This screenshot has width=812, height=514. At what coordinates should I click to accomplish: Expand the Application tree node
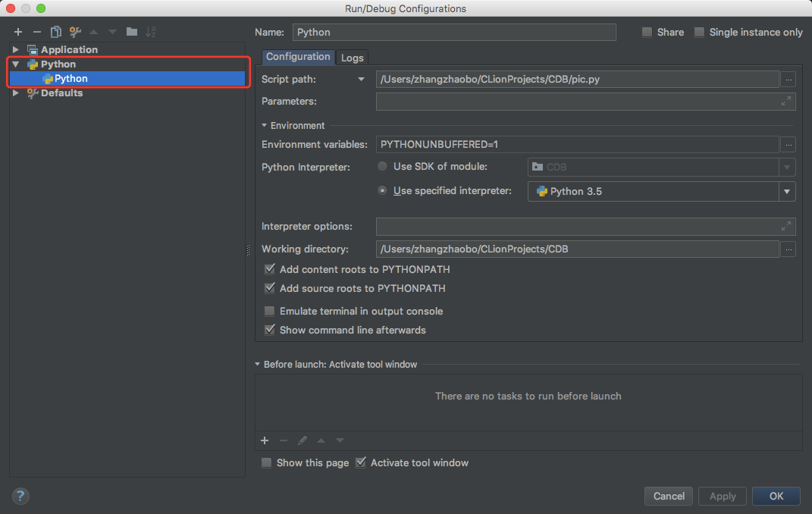point(15,50)
